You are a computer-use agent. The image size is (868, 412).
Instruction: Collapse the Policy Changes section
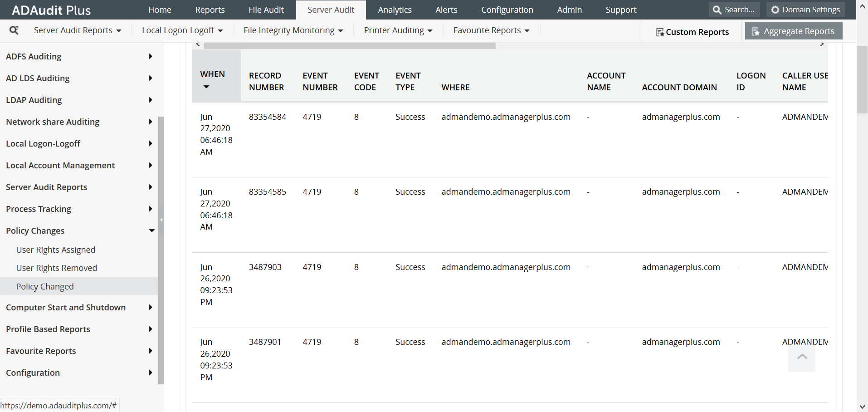(151, 231)
